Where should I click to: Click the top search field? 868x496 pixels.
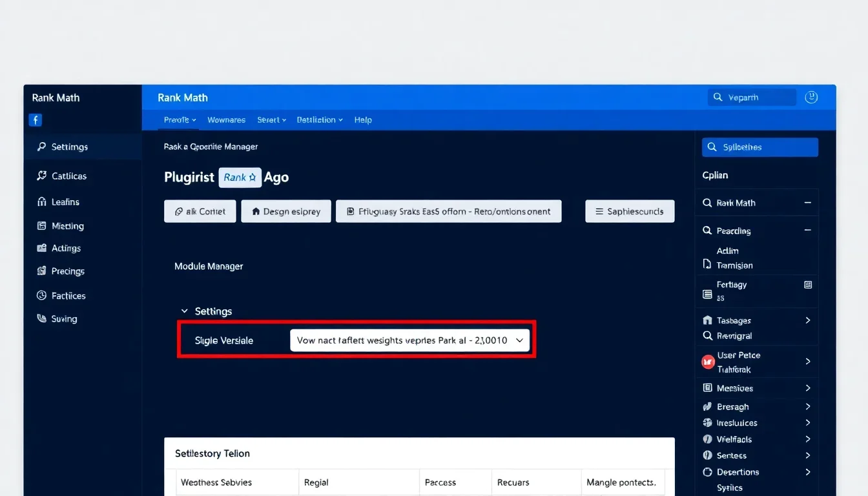coord(752,98)
